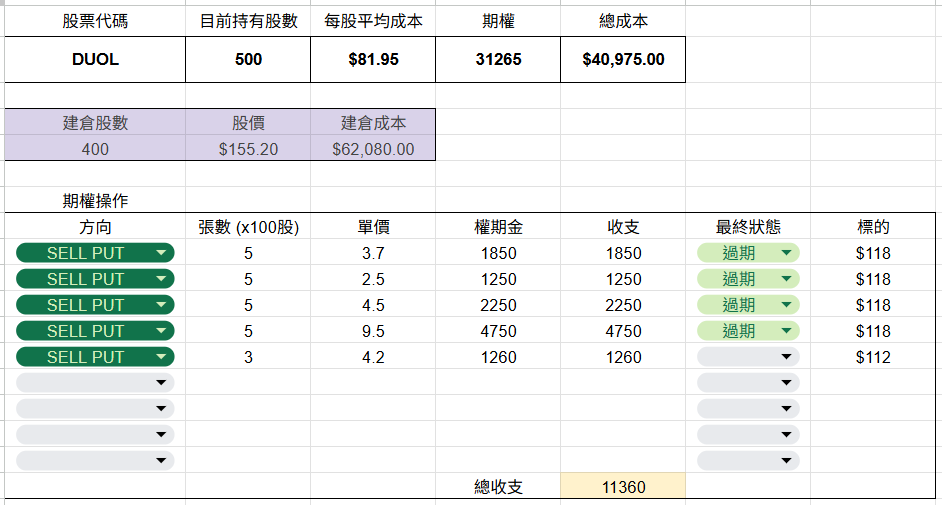Click the 每股平均成本 header cell
The image size is (942, 505).
click(x=373, y=22)
